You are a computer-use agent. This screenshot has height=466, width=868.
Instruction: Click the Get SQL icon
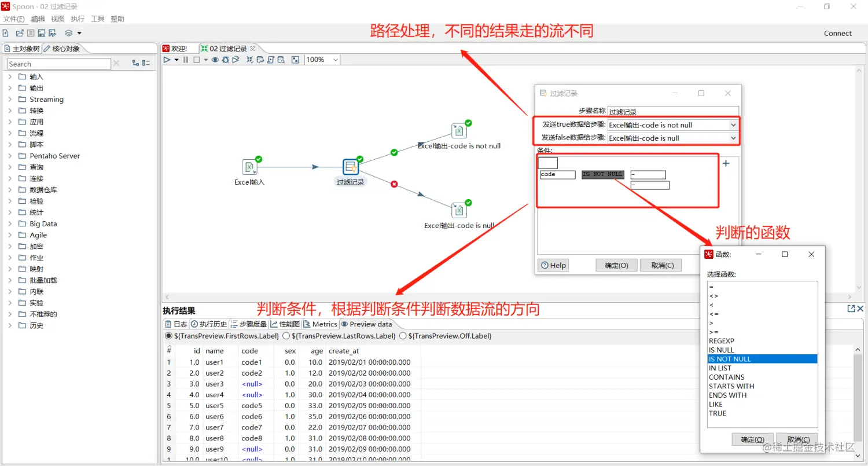[x=271, y=60]
